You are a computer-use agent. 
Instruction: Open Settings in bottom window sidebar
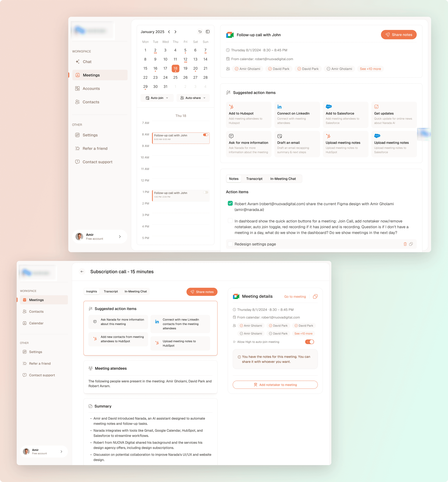point(44,352)
